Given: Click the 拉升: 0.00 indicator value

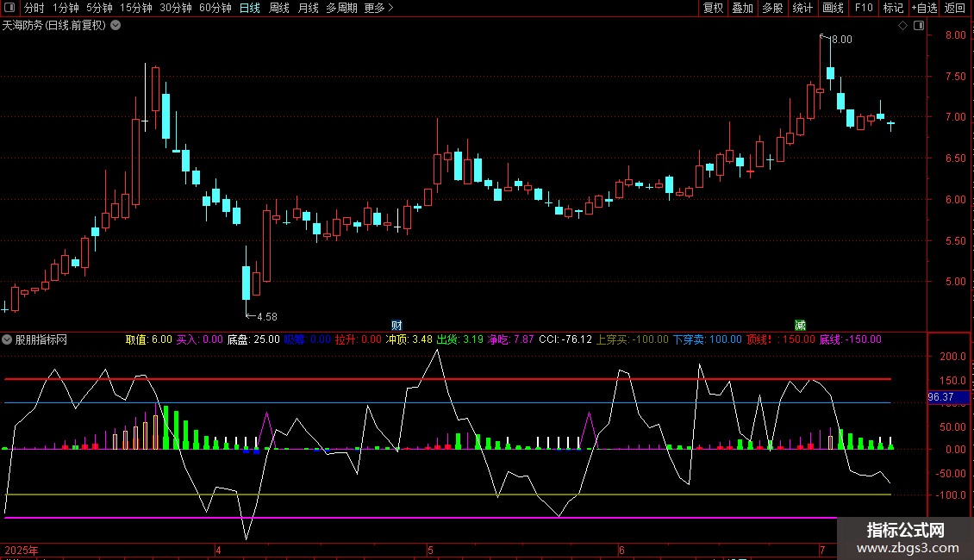Looking at the screenshot, I should 359,339.
